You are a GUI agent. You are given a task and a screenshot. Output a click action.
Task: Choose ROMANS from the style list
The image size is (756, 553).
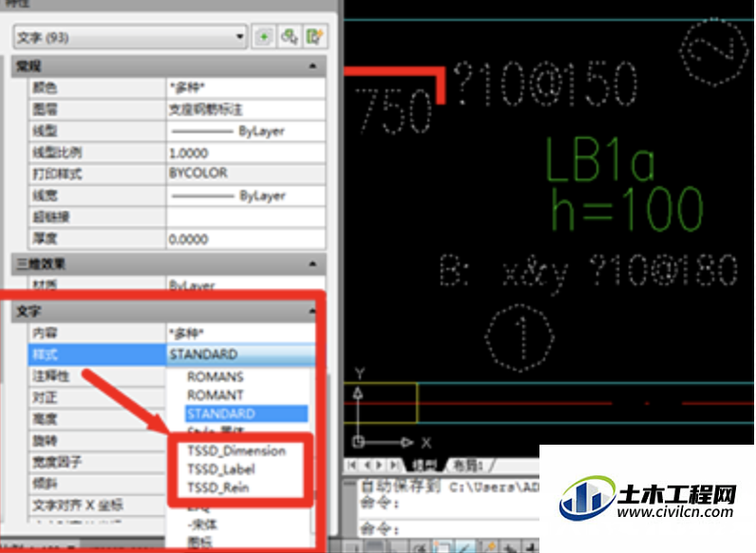coord(215,376)
